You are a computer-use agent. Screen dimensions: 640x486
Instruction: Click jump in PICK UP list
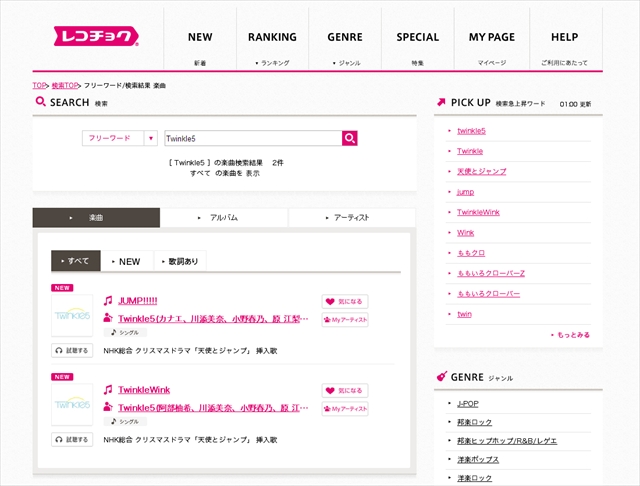click(x=465, y=192)
